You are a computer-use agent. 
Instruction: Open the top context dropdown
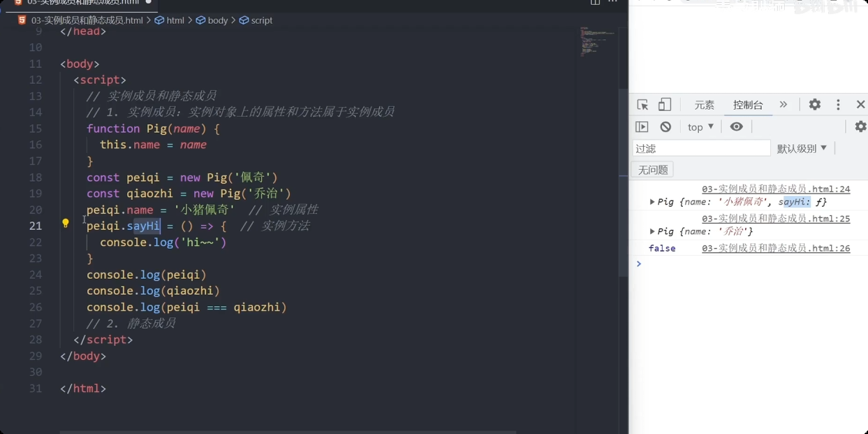click(x=700, y=126)
